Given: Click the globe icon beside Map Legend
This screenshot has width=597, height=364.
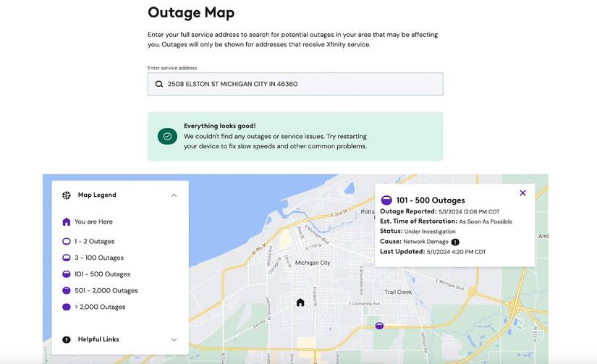Looking at the screenshot, I should tap(67, 195).
